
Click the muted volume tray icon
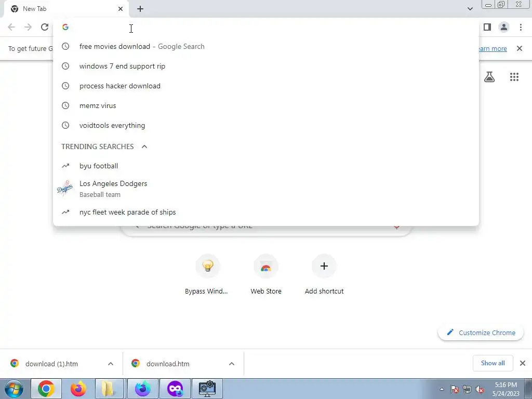tap(480, 389)
